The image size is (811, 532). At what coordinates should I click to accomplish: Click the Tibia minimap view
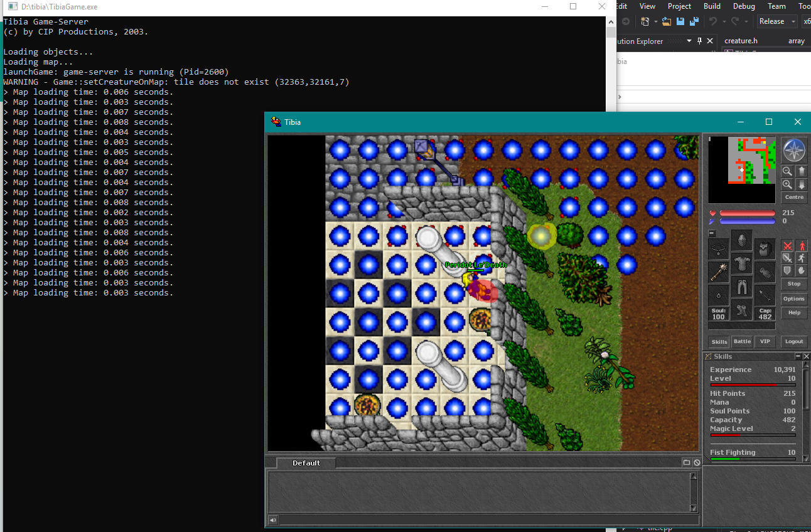pyautogui.click(x=741, y=169)
